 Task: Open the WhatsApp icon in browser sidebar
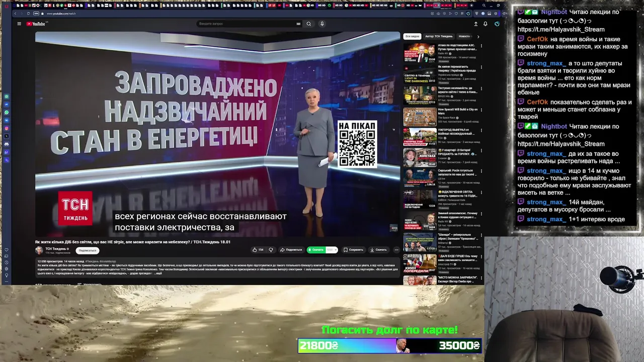(x=7, y=112)
